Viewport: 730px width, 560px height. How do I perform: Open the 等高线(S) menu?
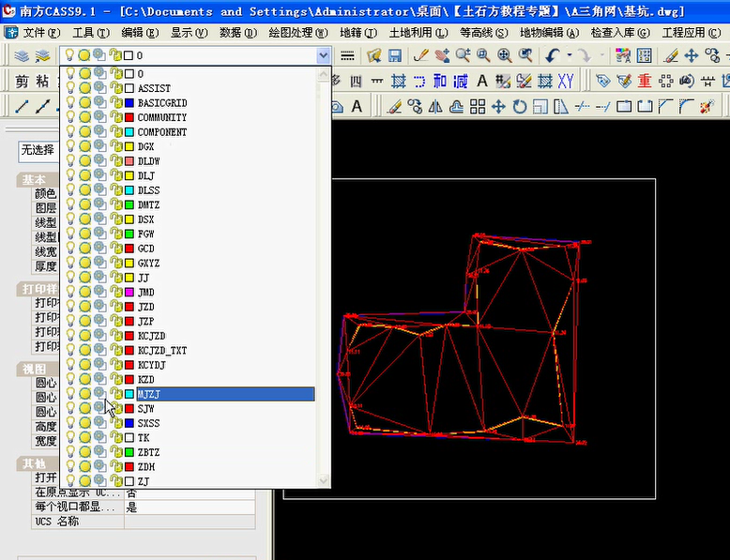coord(484,33)
